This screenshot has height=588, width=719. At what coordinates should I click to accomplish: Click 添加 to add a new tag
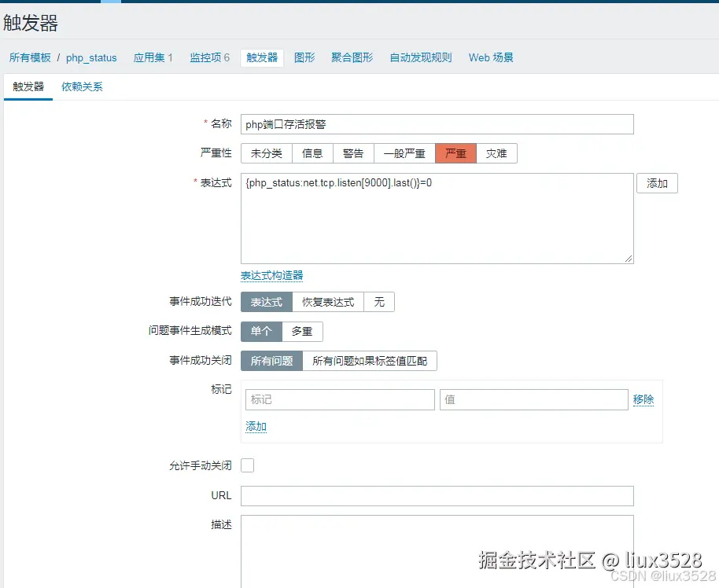click(x=255, y=425)
